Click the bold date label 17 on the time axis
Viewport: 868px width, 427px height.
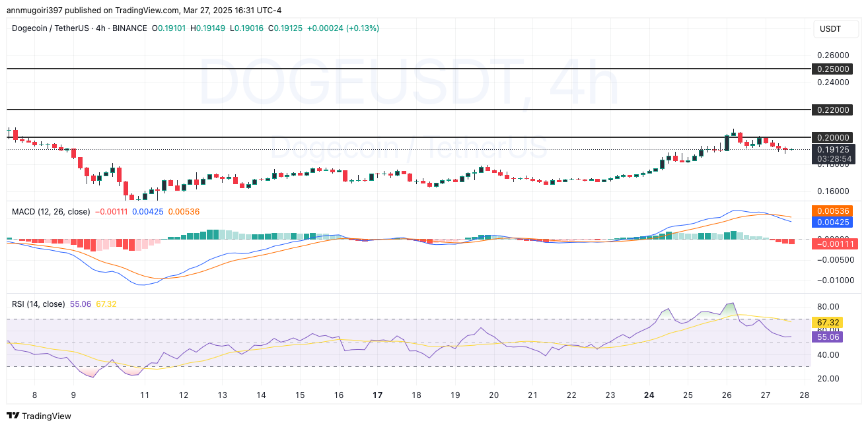[x=377, y=395]
